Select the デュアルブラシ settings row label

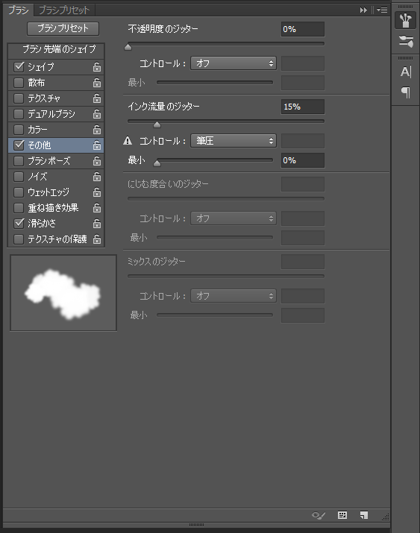coord(52,114)
